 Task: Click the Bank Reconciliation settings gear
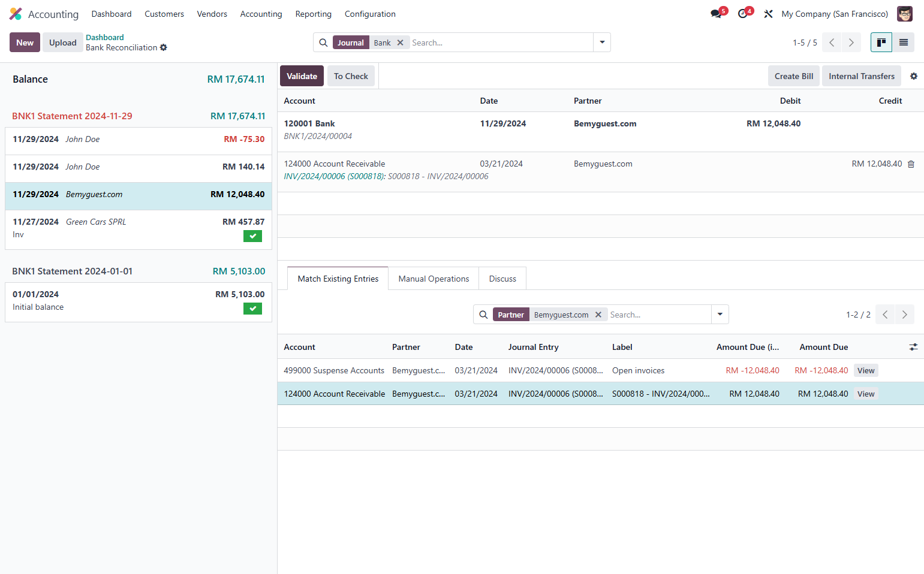point(164,48)
